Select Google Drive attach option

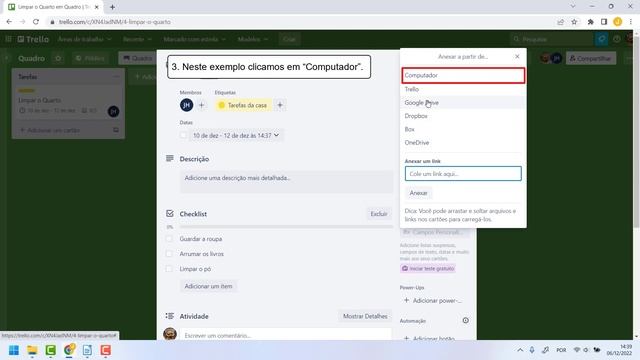pos(463,102)
